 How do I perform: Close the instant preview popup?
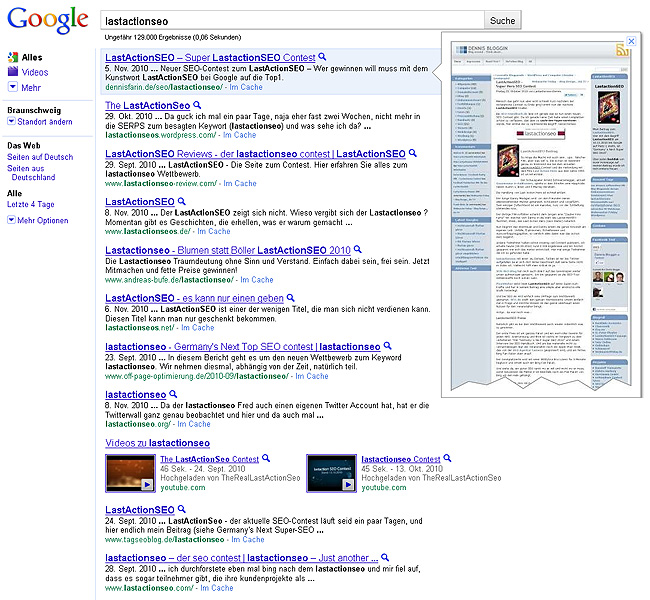tap(631, 41)
